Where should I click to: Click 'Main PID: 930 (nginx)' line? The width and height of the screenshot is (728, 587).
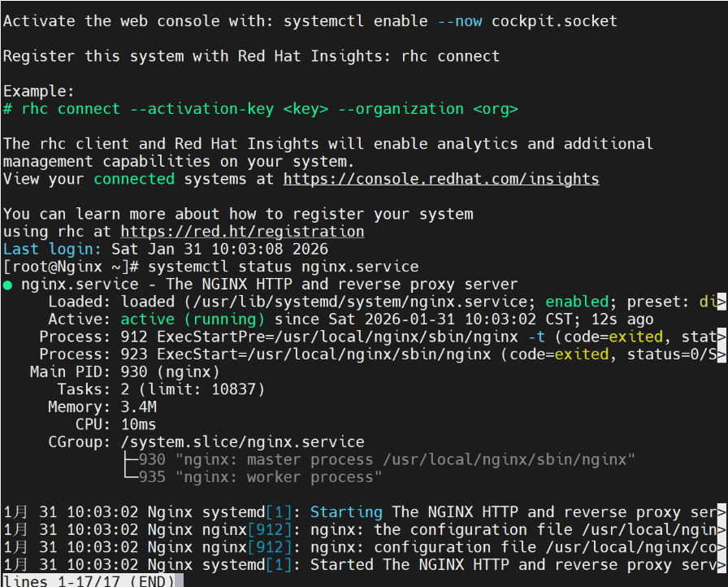(x=124, y=372)
